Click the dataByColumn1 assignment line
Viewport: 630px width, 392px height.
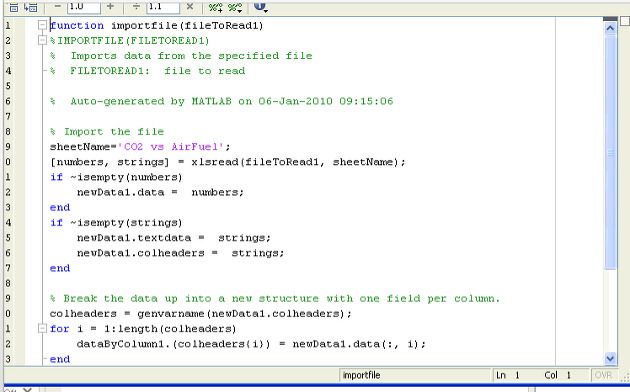[251, 344]
